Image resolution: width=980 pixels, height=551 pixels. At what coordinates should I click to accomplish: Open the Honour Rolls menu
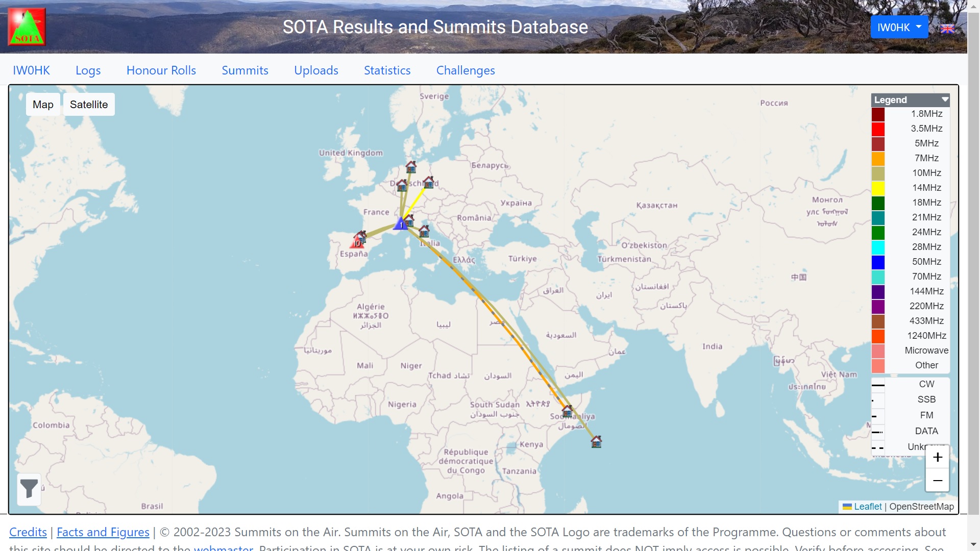pos(161,70)
